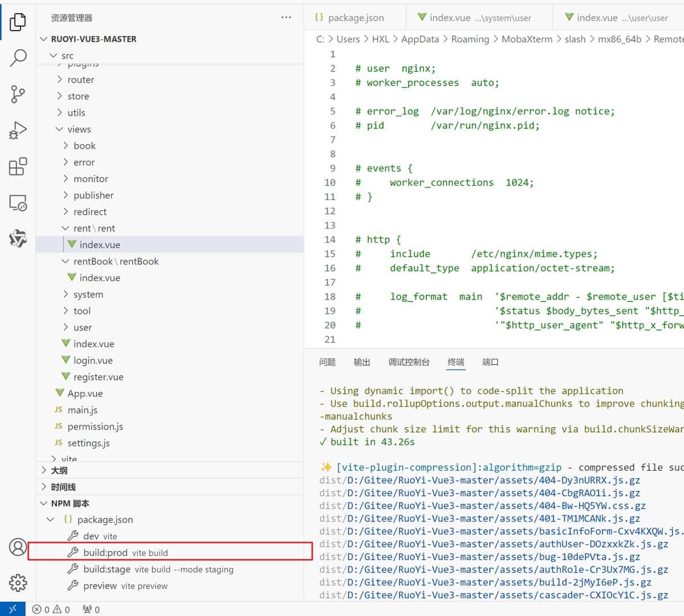Open explorer more actions ellipsis
Viewport: 684px width, 616px height.
(286, 18)
